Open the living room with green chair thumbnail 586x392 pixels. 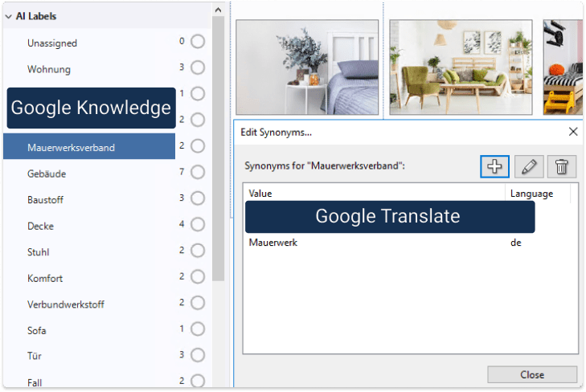click(x=461, y=67)
